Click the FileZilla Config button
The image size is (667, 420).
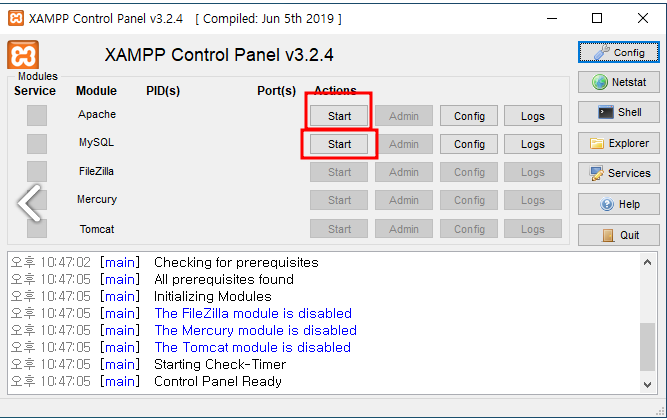point(469,172)
